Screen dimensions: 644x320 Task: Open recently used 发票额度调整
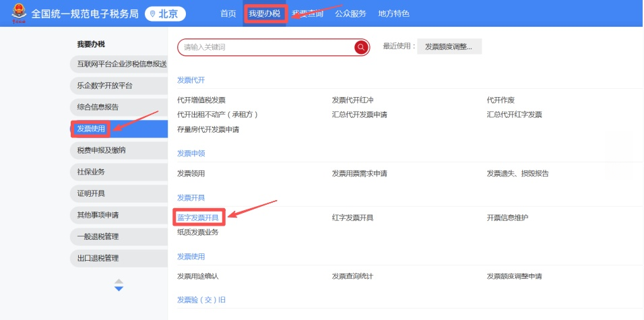449,46
